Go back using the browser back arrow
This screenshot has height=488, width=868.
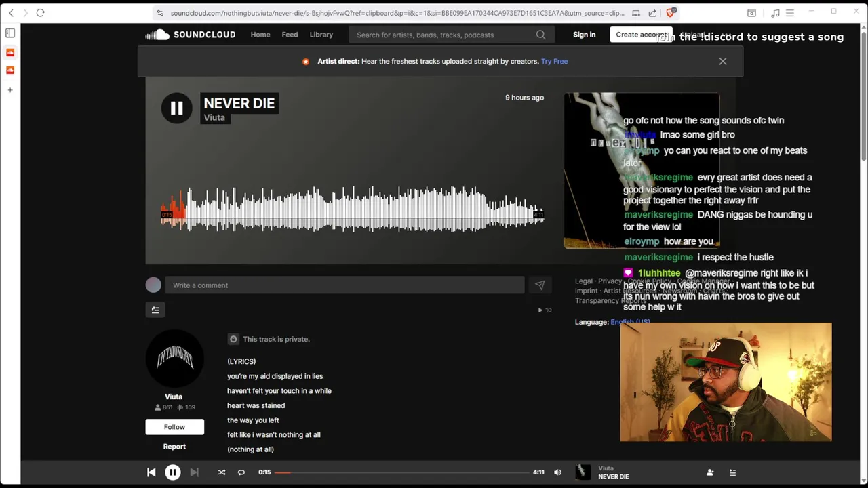pos(11,12)
